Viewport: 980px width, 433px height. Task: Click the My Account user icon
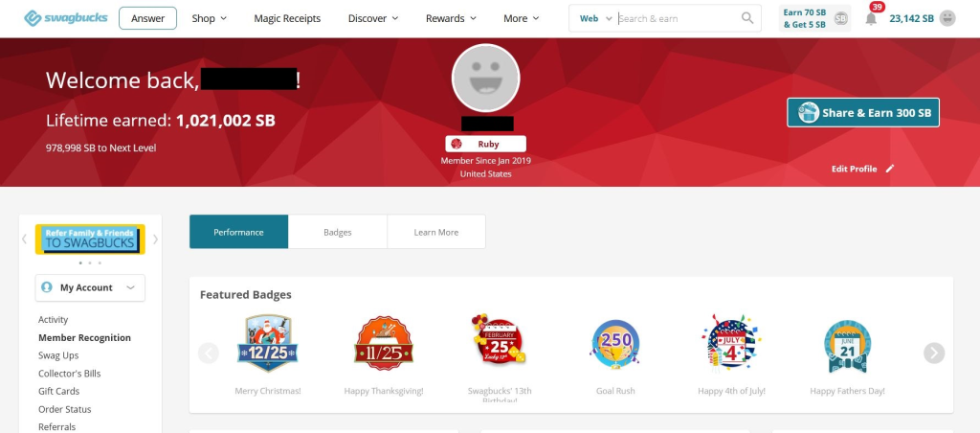[x=46, y=287]
